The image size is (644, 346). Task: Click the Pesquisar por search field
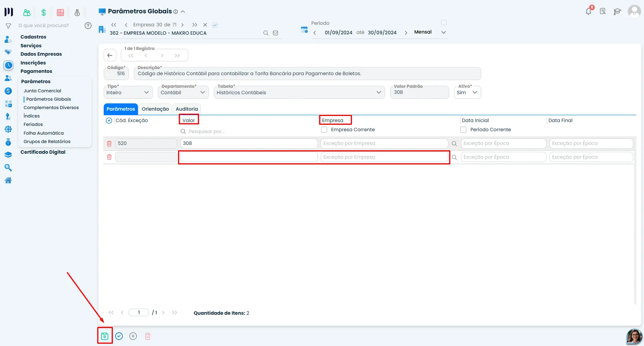249,132
